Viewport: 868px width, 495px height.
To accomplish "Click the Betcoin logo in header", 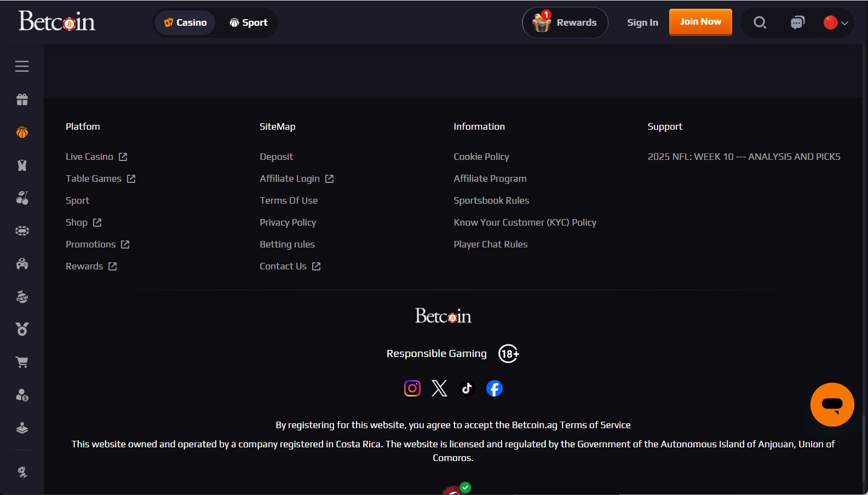I will pyautogui.click(x=57, y=21).
